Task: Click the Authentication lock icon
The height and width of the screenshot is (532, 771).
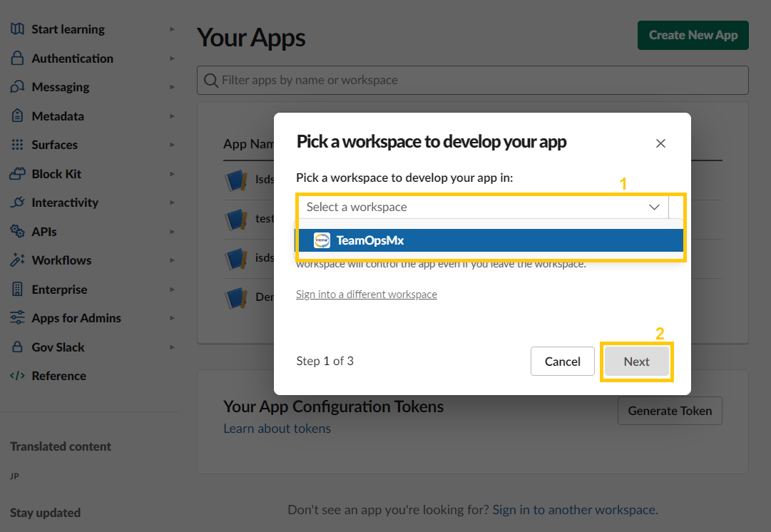Action: click(x=18, y=58)
